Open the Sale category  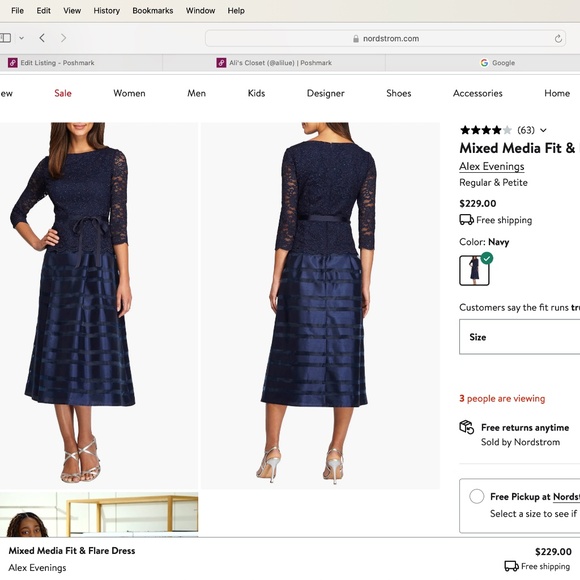point(63,93)
